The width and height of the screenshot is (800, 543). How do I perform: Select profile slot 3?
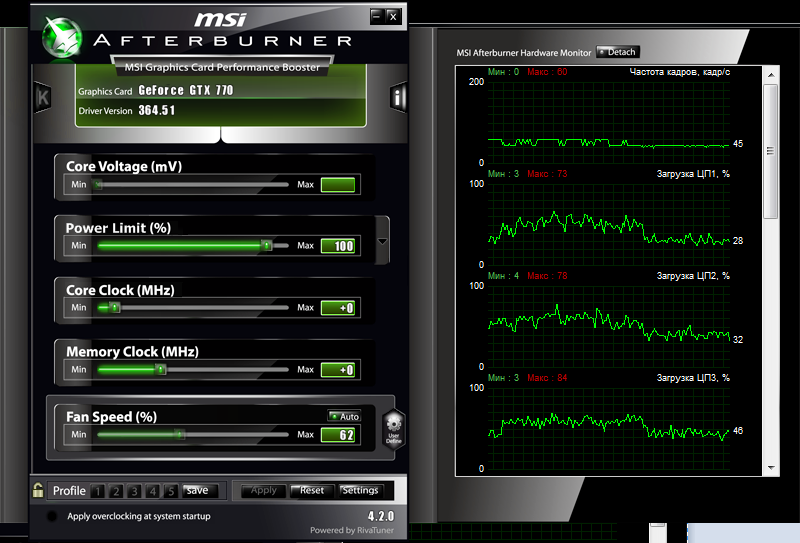click(134, 491)
